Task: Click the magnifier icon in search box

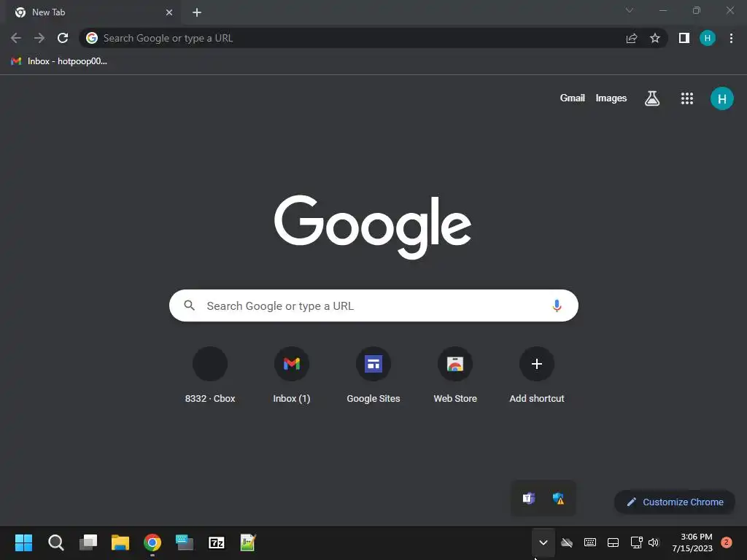Action: tap(189, 306)
